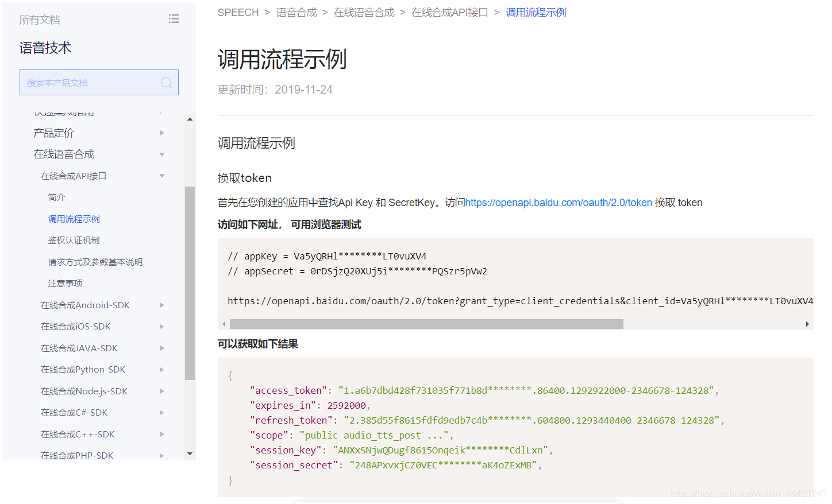Screen dimensions: 832x504
Task: Click the 语音技术 sidebar title
Action: (45, 48)
